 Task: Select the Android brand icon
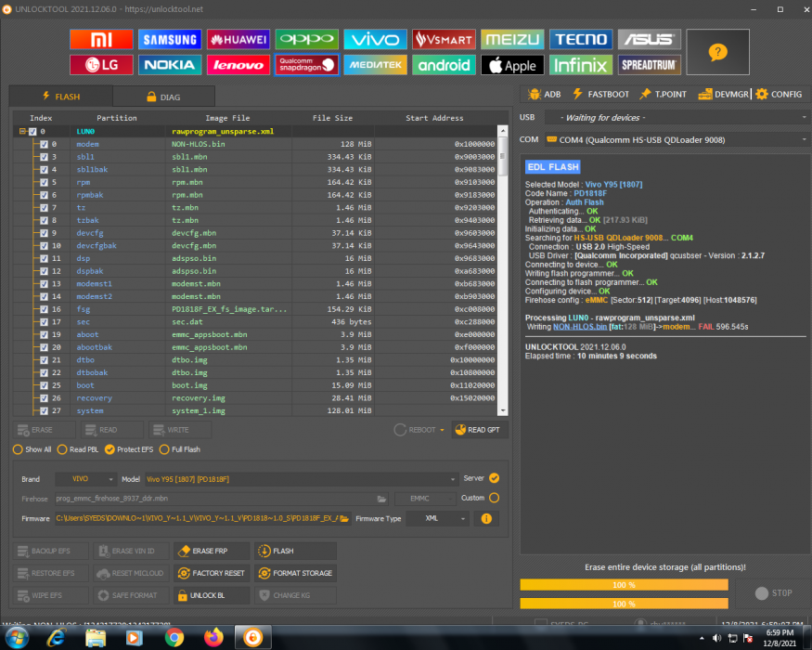[444, 65]
